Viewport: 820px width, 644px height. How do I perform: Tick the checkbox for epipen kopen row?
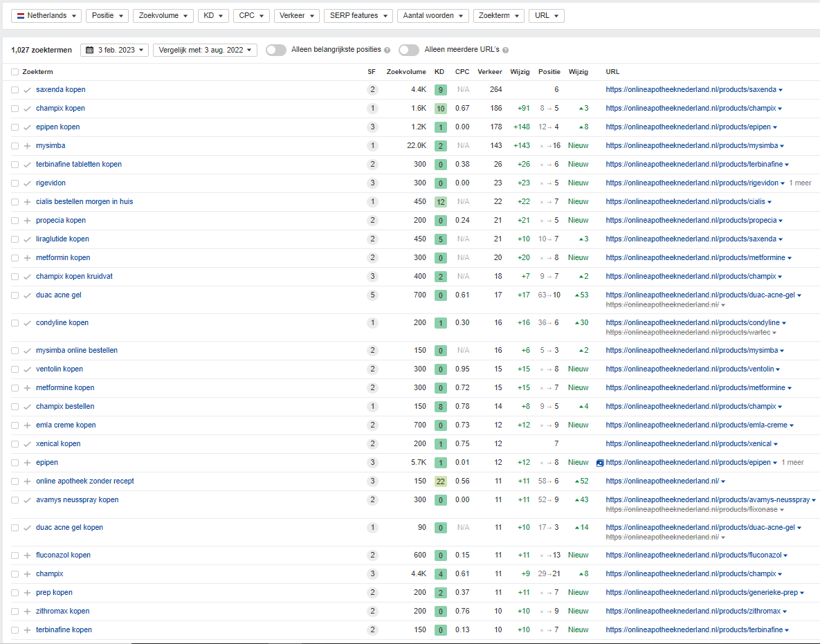click(15, 127)
